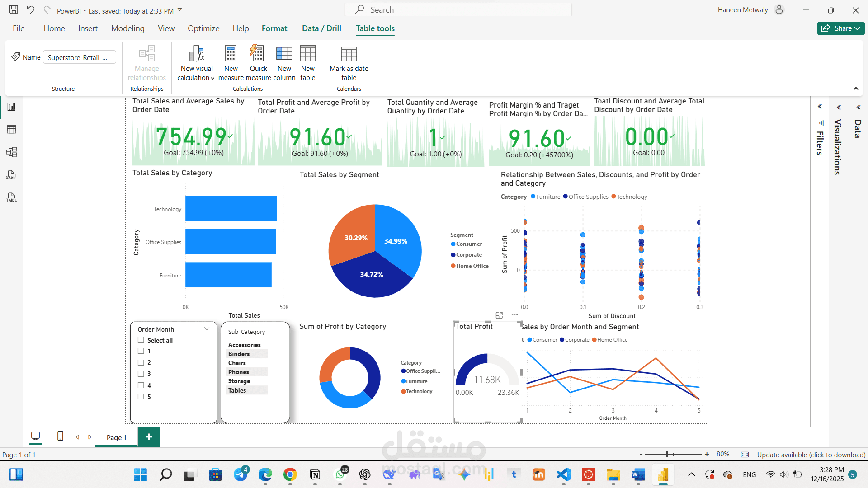
Task: Switch to the Data / Drill tab
Action: point(321,28)
